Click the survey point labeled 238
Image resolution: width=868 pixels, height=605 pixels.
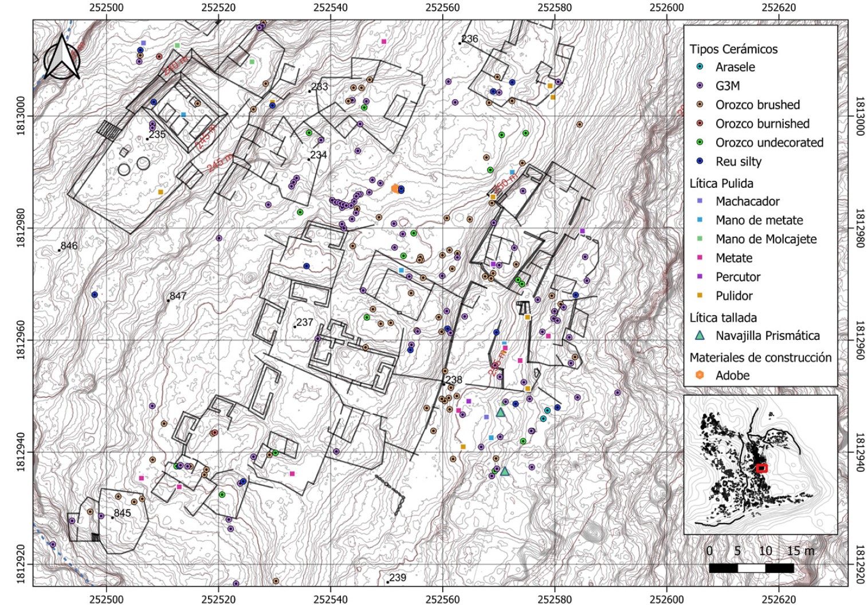[443, 383]
